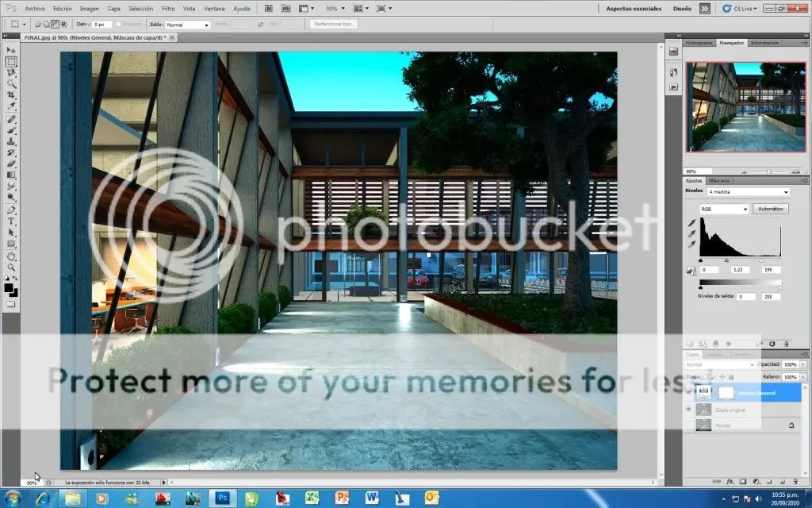Select the Dodge tool
Screen dimensions: 812x508
click(x=11, y=198)
